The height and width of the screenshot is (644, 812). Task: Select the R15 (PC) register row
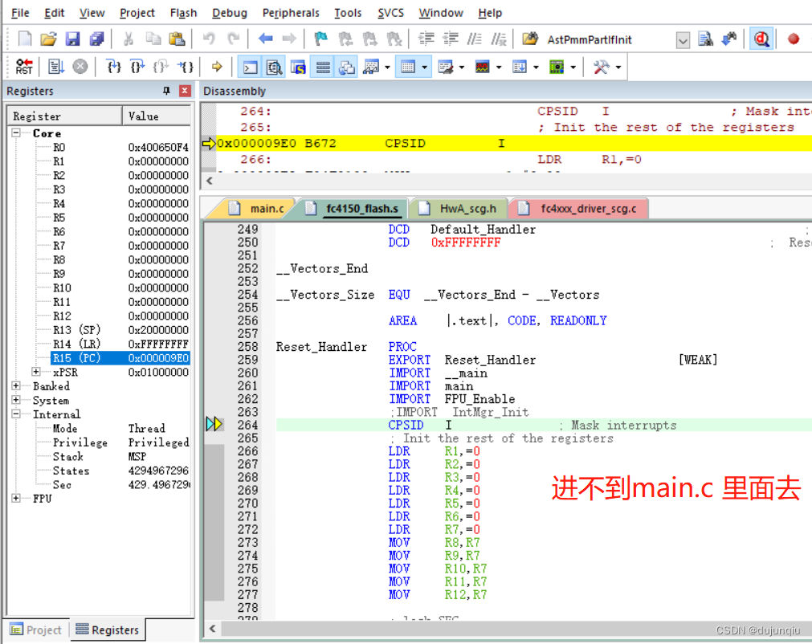point(120,357)
